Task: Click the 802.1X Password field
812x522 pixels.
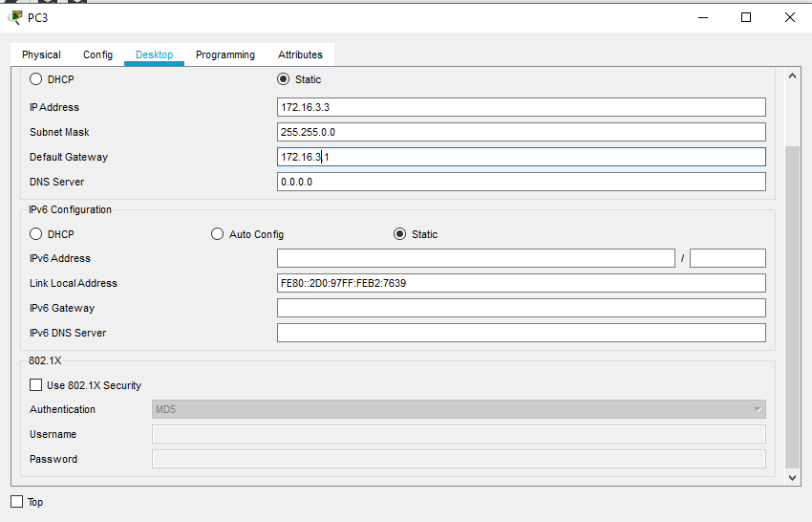Action: pyautogui.click(x=459, y=459)
